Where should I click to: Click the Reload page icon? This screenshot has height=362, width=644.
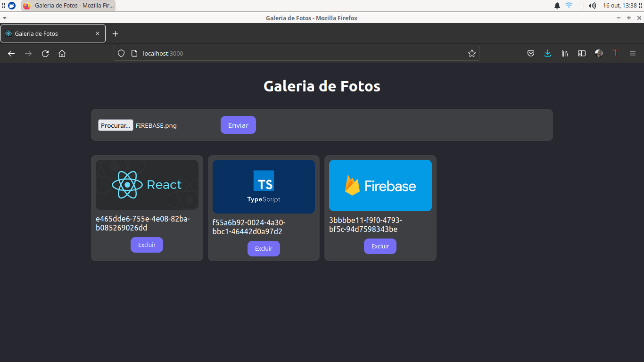tap(45, 53)
